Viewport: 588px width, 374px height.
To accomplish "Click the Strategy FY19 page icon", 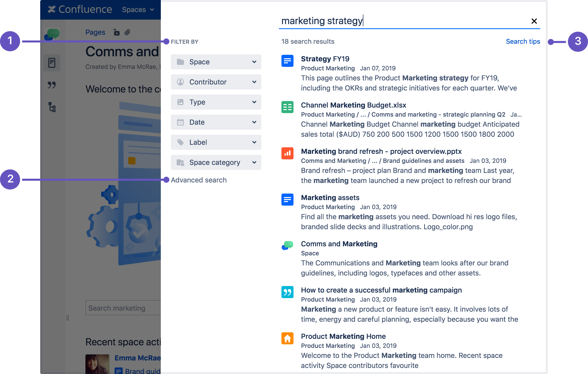I will (287, 61).
